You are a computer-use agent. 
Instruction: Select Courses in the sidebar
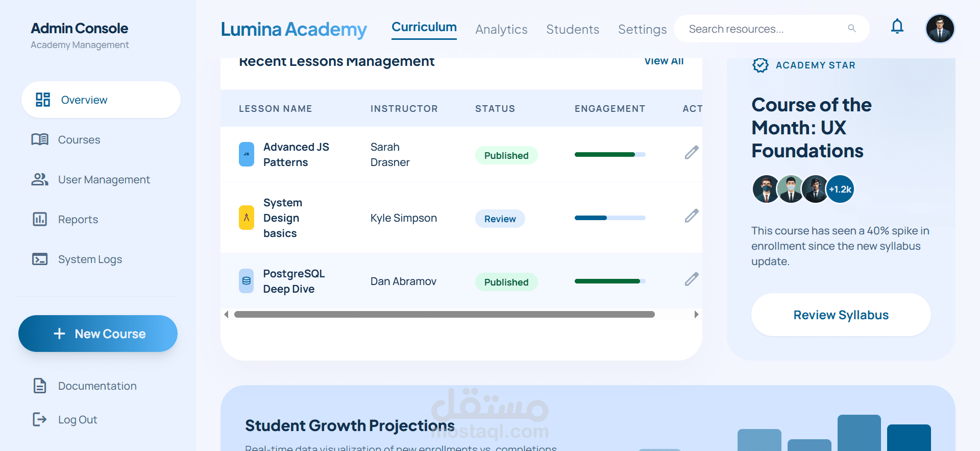[79, 140]
